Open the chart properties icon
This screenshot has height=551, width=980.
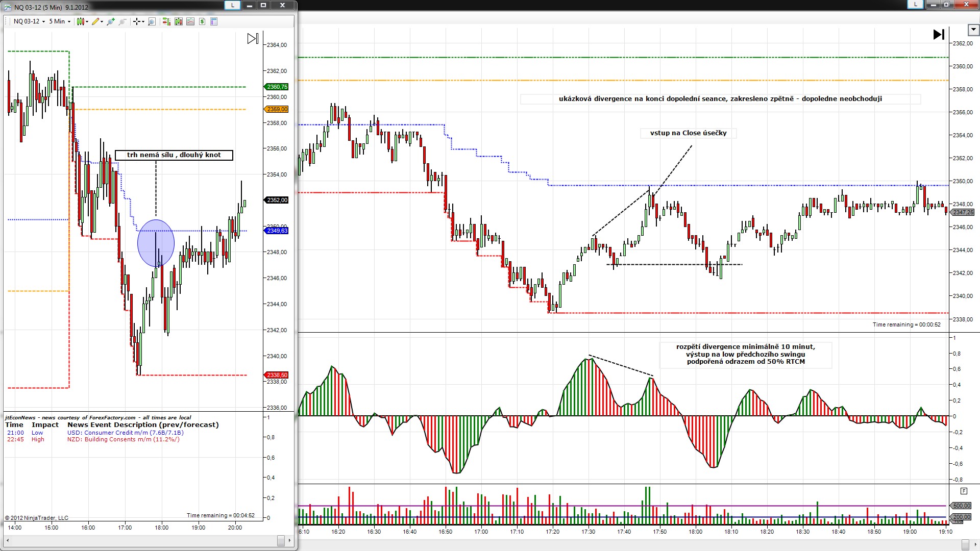[x=214, y=21]
